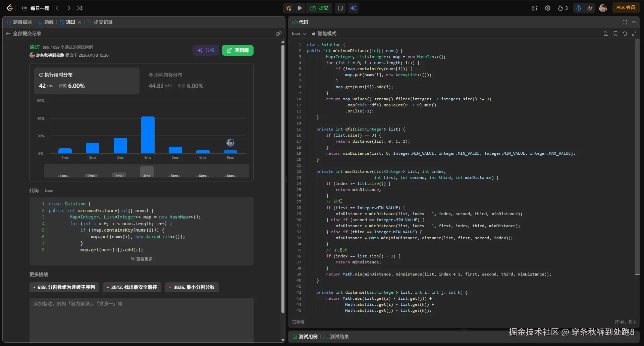
Task: Click the 全部提交记录 label
Action: 27,34
